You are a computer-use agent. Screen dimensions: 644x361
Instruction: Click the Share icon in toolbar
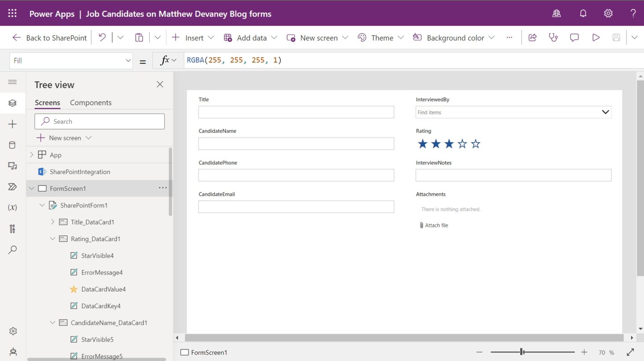pyautogui.click(x=532, y=38)
